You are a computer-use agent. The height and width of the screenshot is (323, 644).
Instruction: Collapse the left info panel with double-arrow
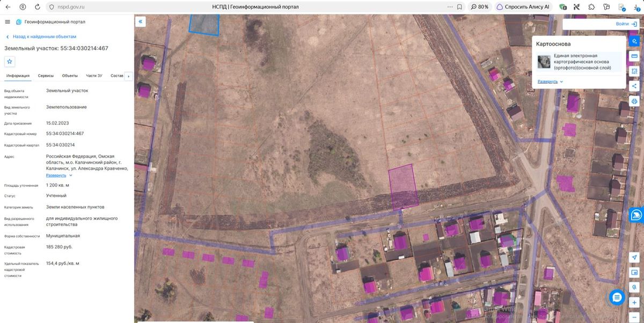pos(141,21)
